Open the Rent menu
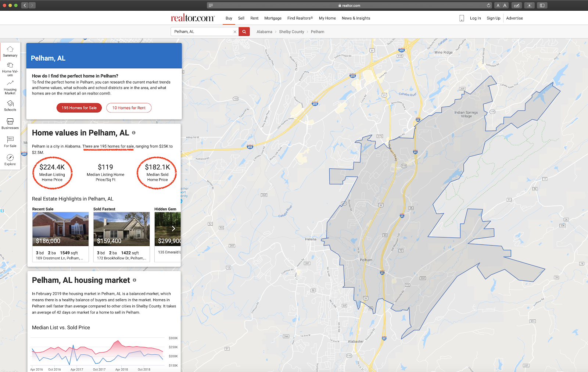The height and width of the screenshot is (372, 588). pos(254,18)
